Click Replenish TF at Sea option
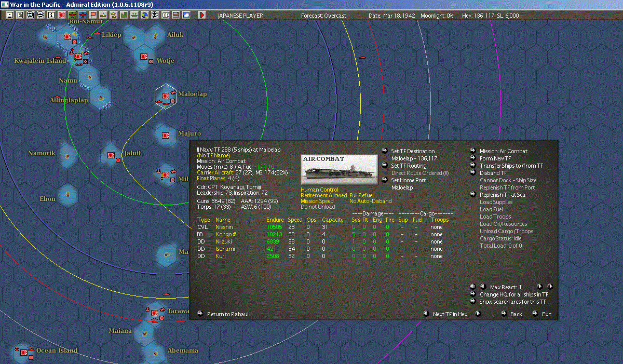The image size is (623, 364). [x=504, y=195]
